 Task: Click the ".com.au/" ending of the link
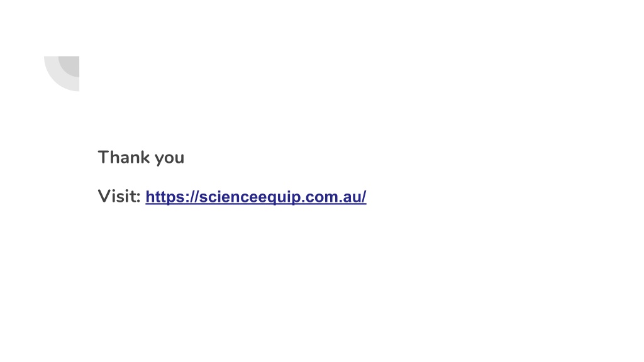[333, 197]
